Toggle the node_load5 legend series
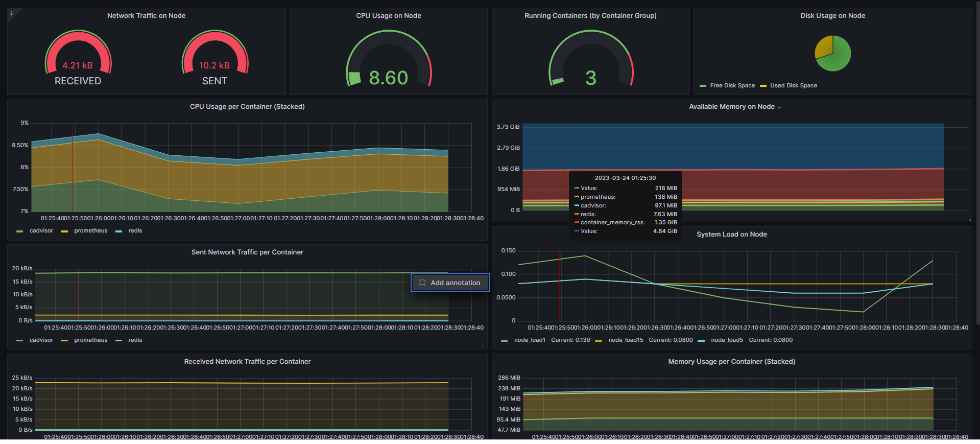 727,340
